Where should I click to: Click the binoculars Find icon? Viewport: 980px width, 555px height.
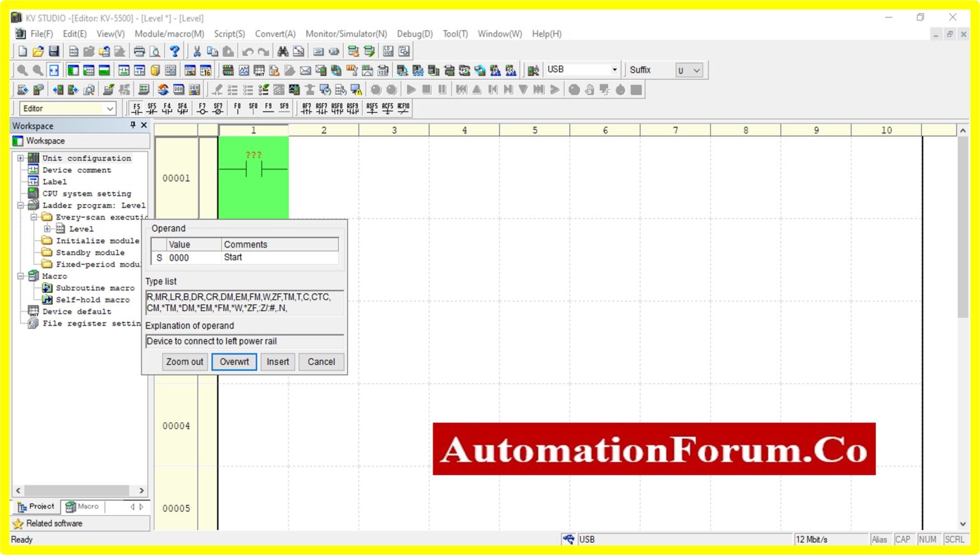point(283,51)
